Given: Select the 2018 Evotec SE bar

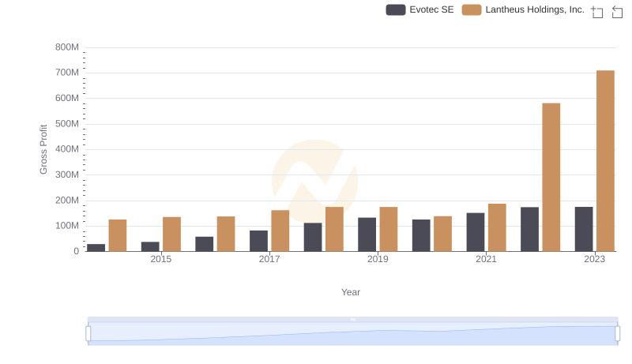Looking at the screenshot, I should coord(313,237).
